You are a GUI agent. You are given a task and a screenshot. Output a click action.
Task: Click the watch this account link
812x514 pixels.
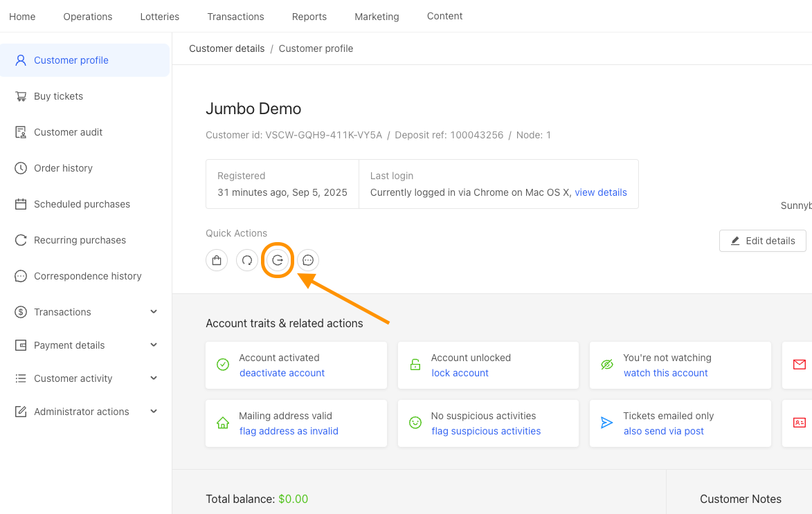click(665, 373)
